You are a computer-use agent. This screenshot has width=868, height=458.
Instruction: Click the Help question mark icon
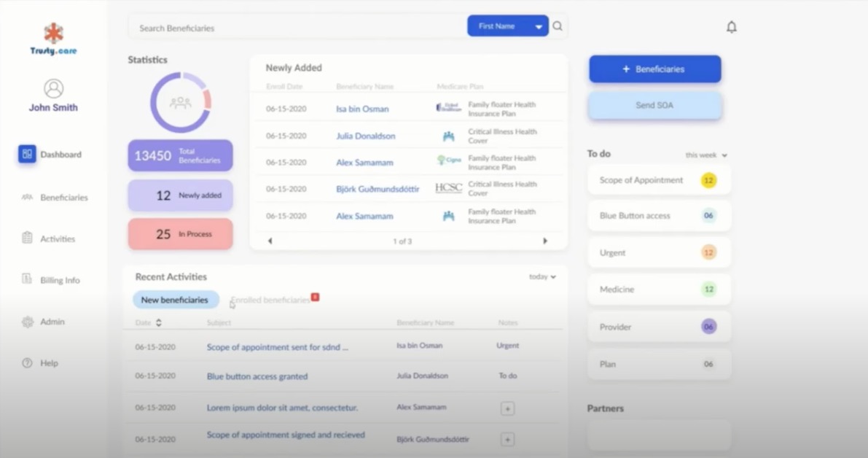27,363
